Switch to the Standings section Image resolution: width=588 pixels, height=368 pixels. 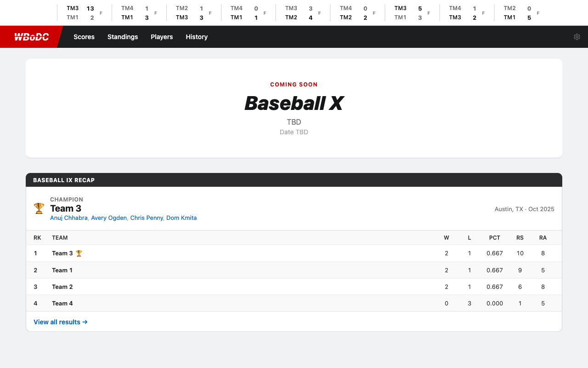[x=123, y=37]
